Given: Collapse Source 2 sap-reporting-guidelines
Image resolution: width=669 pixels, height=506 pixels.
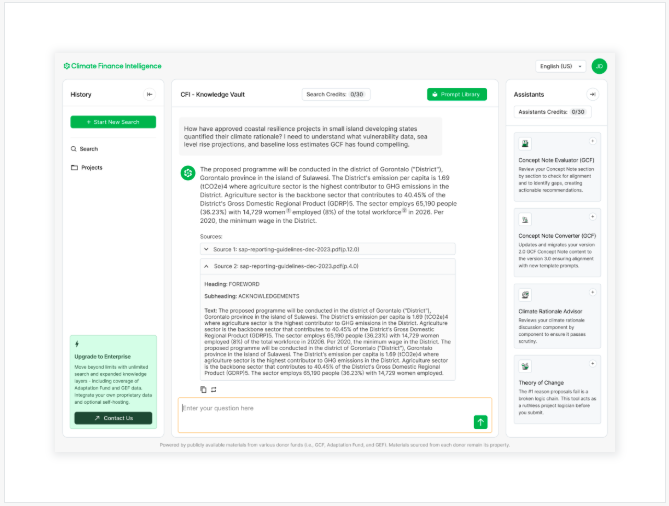Looking at the screenshot, I should 328,266.
